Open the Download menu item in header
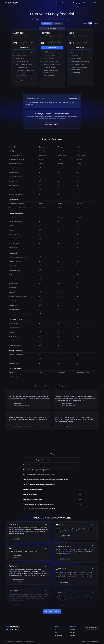This screenshot has width=104, height=644. (x=60, y=3)
